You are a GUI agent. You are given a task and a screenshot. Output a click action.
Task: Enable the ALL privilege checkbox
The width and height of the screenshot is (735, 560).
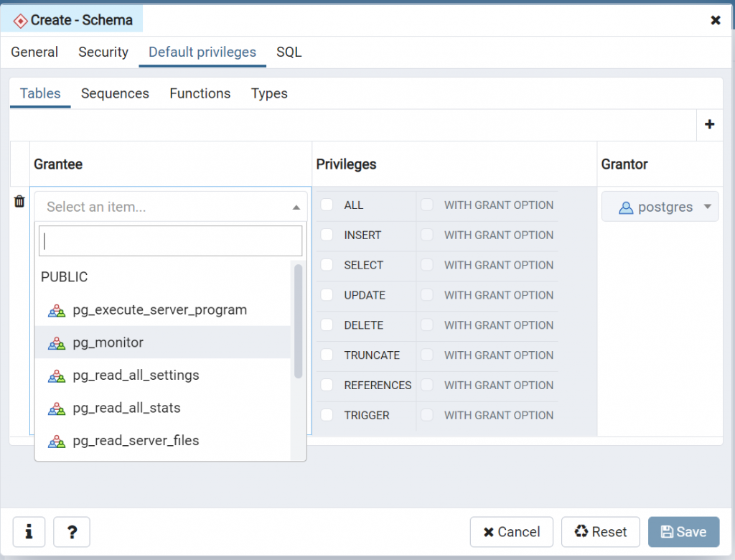[327, 205]
